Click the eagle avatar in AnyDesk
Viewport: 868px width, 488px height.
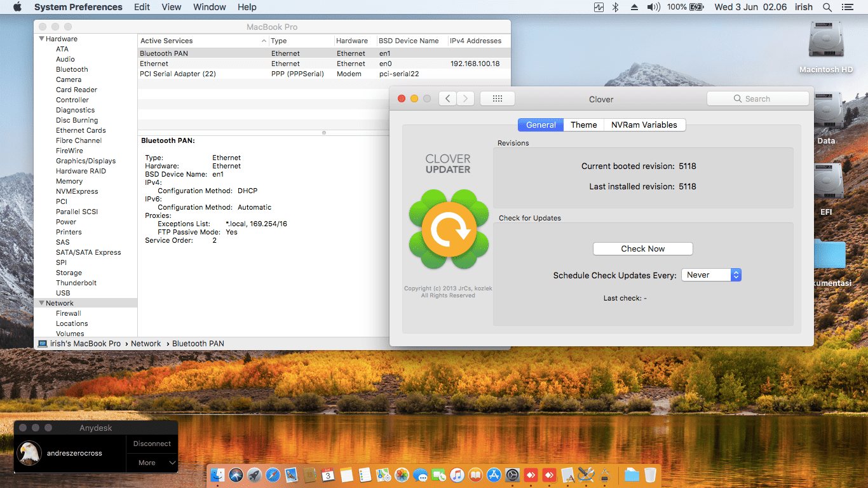coord(29,454)
